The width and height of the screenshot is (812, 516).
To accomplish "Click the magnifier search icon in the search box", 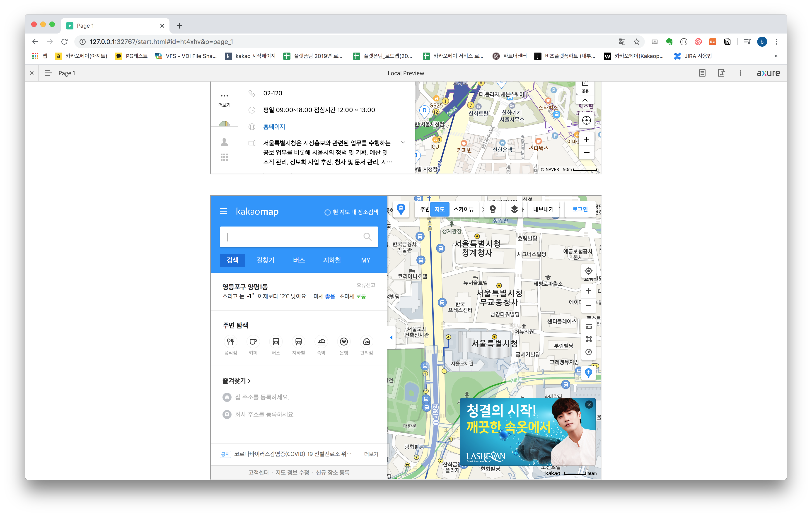I will tap(367, 237).
